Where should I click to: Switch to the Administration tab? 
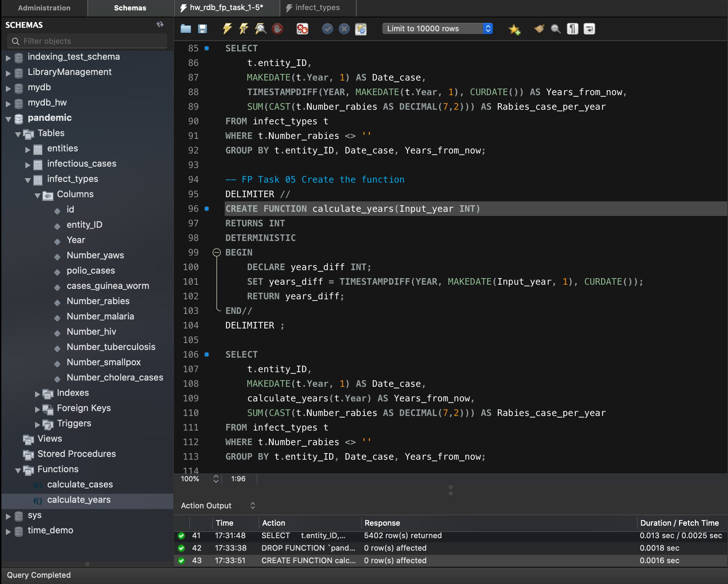click(44, 8)
